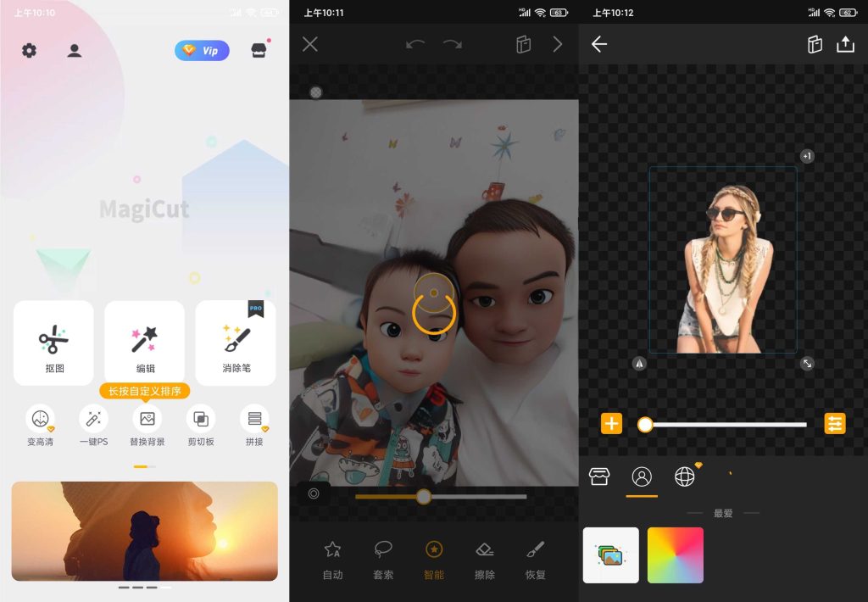This screenshot has height=602, width=868.
Task: Open the adjustment sliders panel via orange icon
Action: tap(835, 422)
